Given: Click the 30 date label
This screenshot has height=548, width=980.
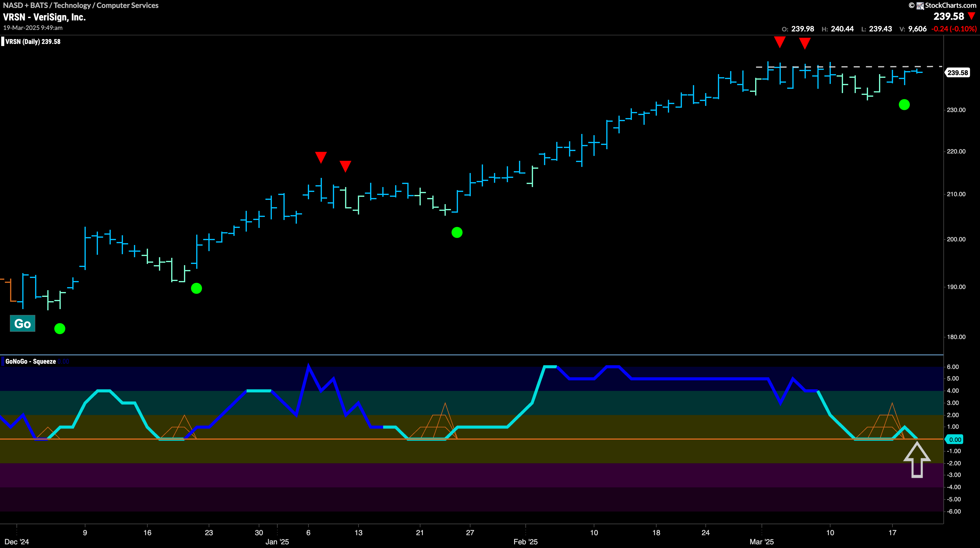Looking at the screenshot, I should coord(259,533).
